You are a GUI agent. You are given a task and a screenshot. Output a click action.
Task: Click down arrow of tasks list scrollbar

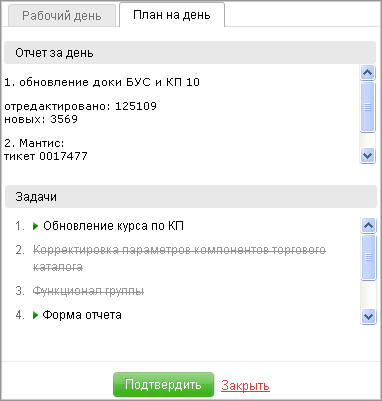click(x=368, y=316)
